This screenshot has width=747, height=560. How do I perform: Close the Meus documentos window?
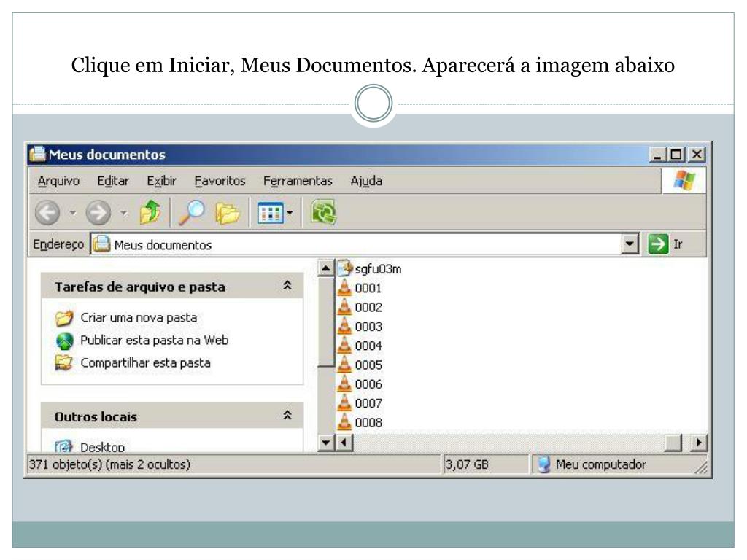(697, 155)
